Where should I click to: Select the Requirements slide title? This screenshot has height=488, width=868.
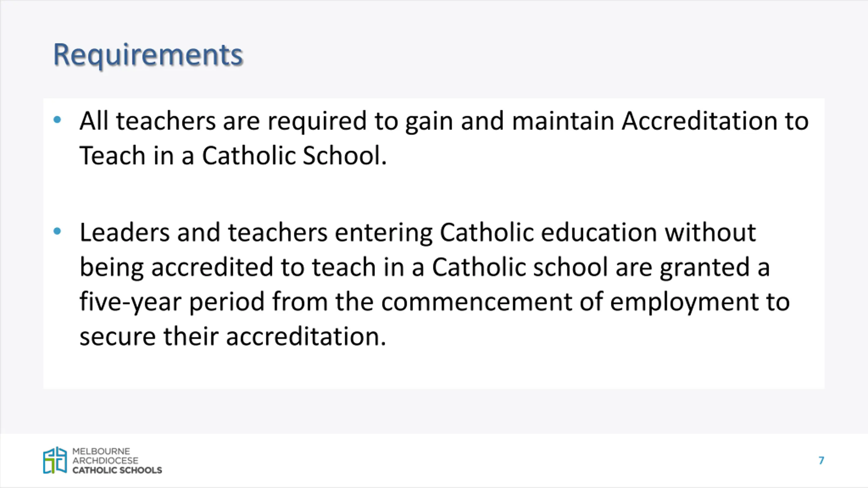pyautogui.click(x=148, y=55)
